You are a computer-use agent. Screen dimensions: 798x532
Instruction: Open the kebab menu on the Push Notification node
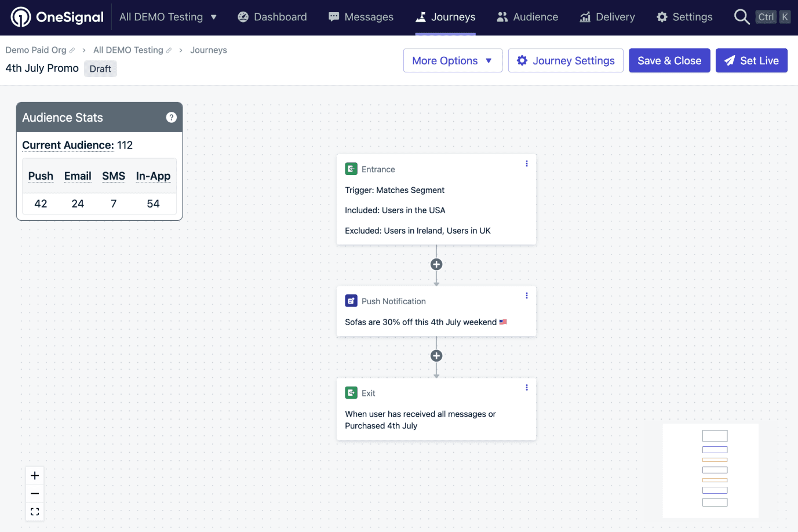(x=526, y=296)
